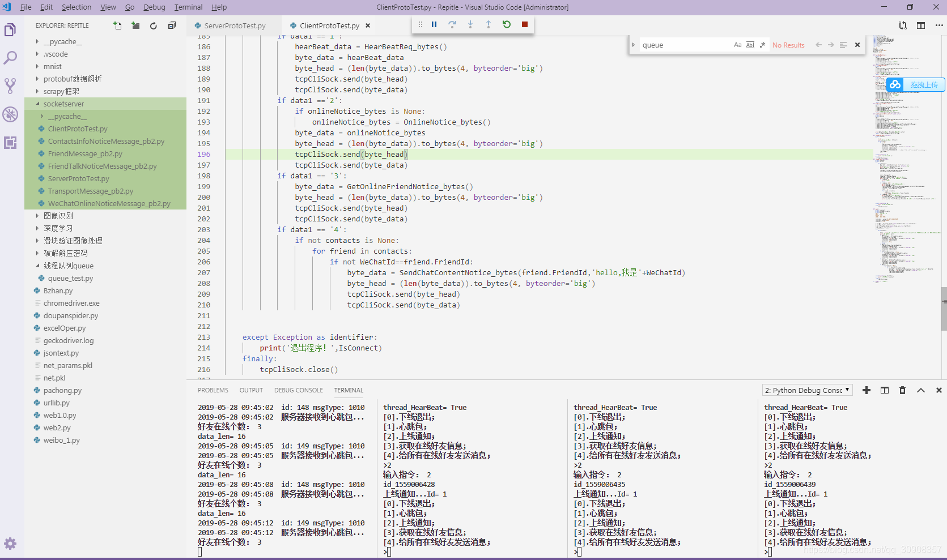Viewport: 947px width, 560px height.
Task: Toggle find in selection
Action: (x=843, y=45)
